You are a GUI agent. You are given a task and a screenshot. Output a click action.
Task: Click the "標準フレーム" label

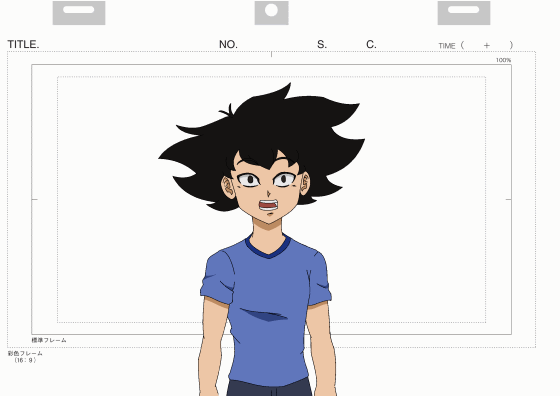coord(49,340)
